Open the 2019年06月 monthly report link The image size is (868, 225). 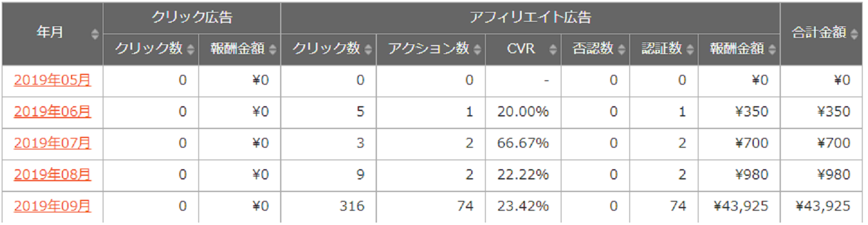52,112
